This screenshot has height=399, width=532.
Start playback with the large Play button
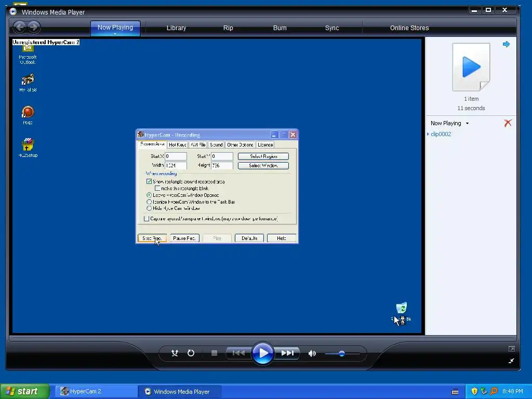[263, 353]
